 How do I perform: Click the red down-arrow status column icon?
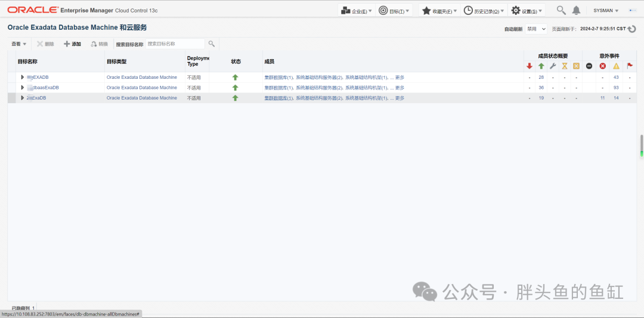click(x=530, y=66)
